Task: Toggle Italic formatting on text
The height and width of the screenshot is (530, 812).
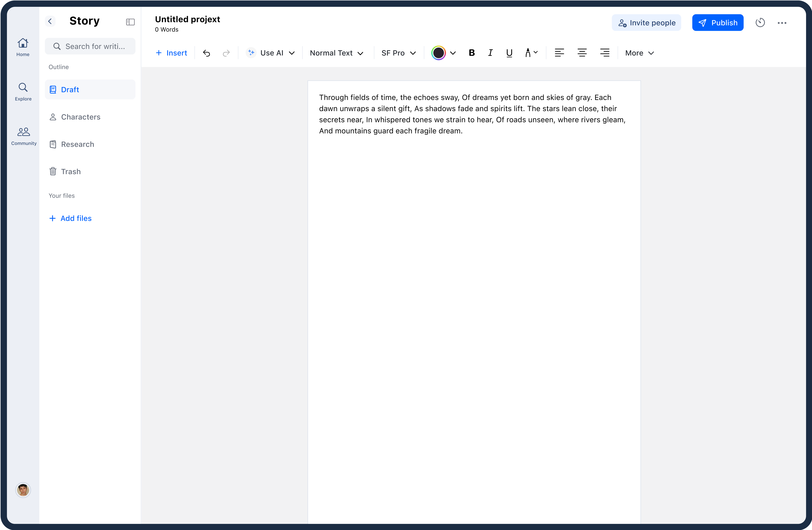Action: point(491,53)
